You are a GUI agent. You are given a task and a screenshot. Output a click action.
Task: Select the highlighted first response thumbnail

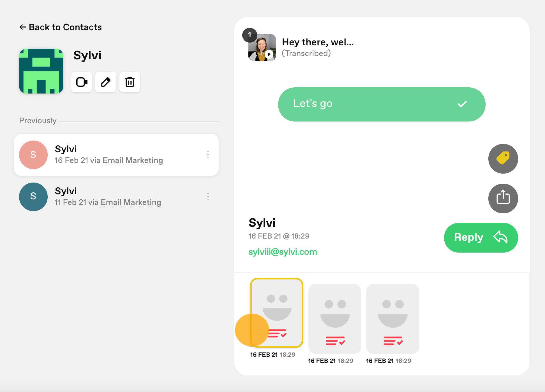(276, 312)
